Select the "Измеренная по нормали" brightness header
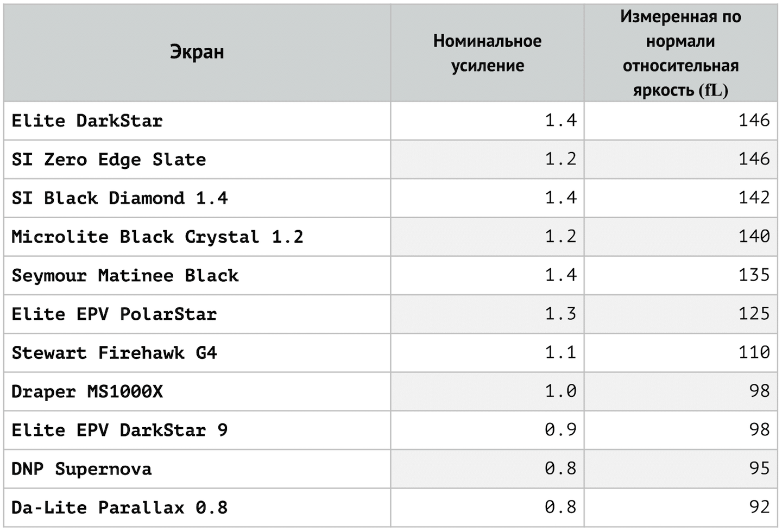Viewport: 782px width, 532px height. click(680, 53)
